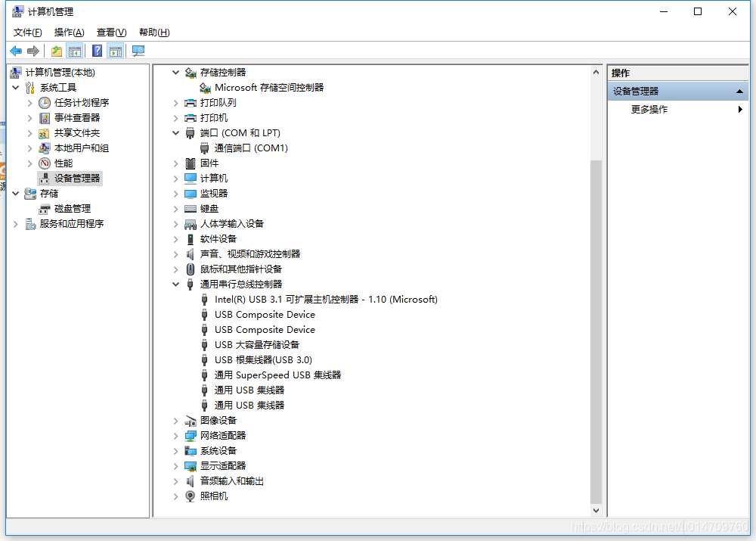Screen dimensions: 756x541
Task: Click the 磁盘管理 disk icon
Action: point(45,209)
